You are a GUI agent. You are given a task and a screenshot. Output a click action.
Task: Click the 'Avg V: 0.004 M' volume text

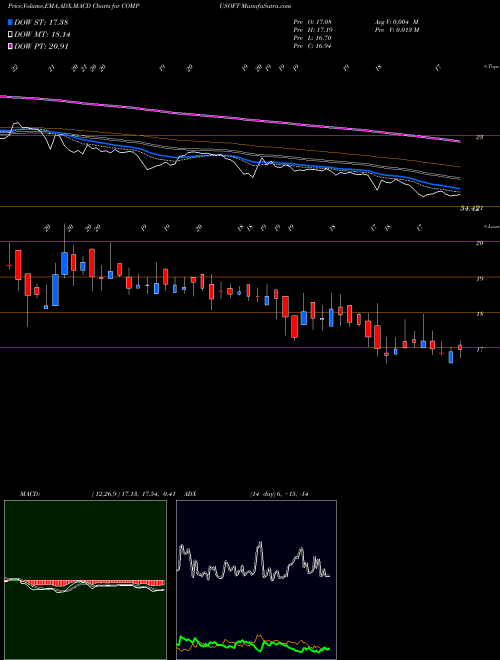(x=396, y=22)
